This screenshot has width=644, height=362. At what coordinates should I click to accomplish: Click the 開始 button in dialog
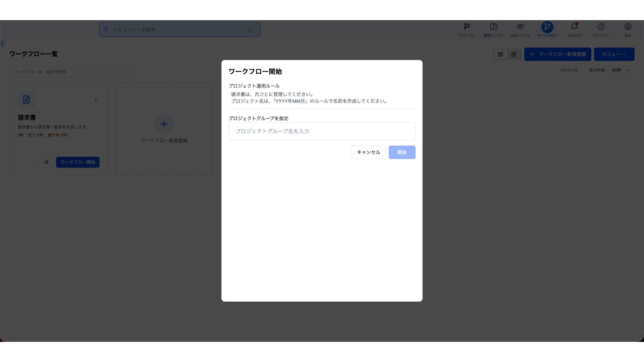402,152
